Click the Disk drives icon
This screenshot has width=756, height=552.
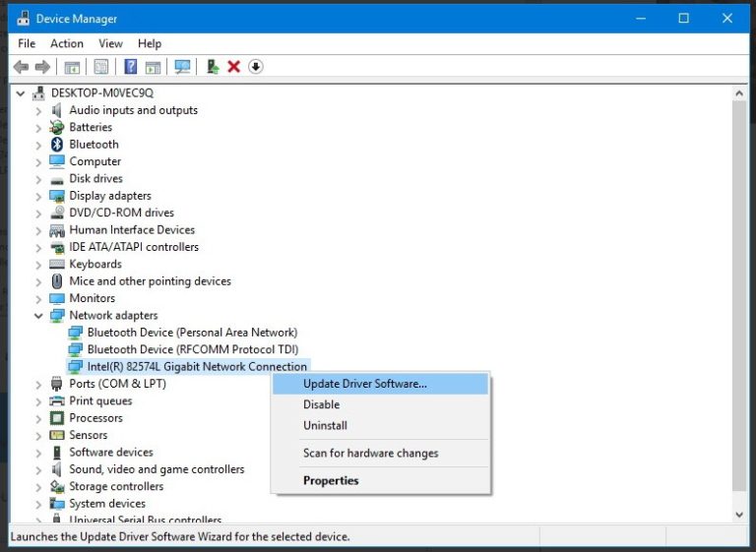57,180
